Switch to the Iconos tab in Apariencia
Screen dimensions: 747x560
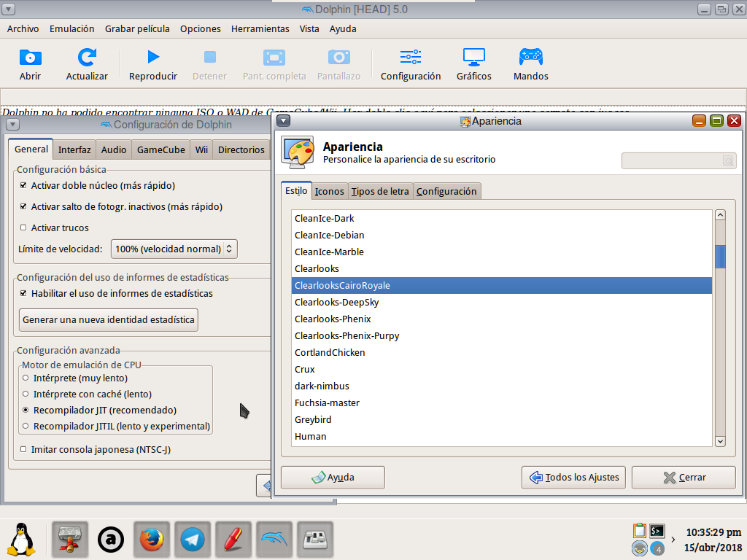[329, 192]
